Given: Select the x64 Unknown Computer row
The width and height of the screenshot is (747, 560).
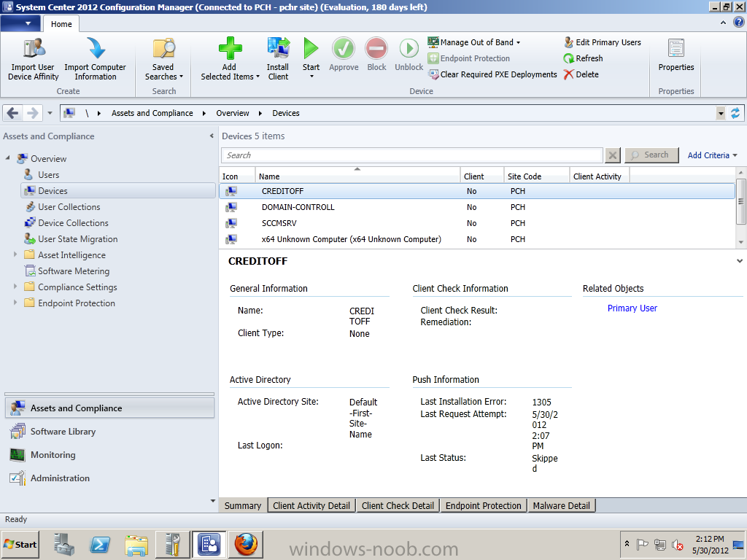Looking at the screenshot, I should pos(477,239).
